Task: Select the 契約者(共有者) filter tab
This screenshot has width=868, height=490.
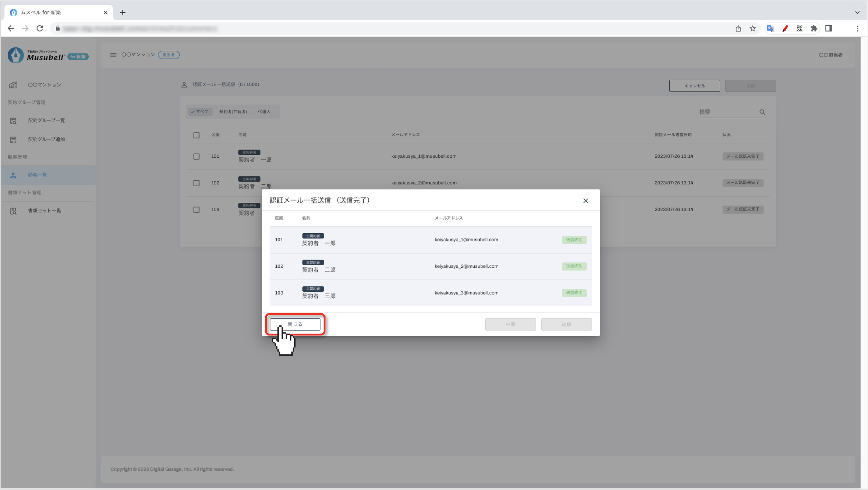Action: [x=233, y=112]
